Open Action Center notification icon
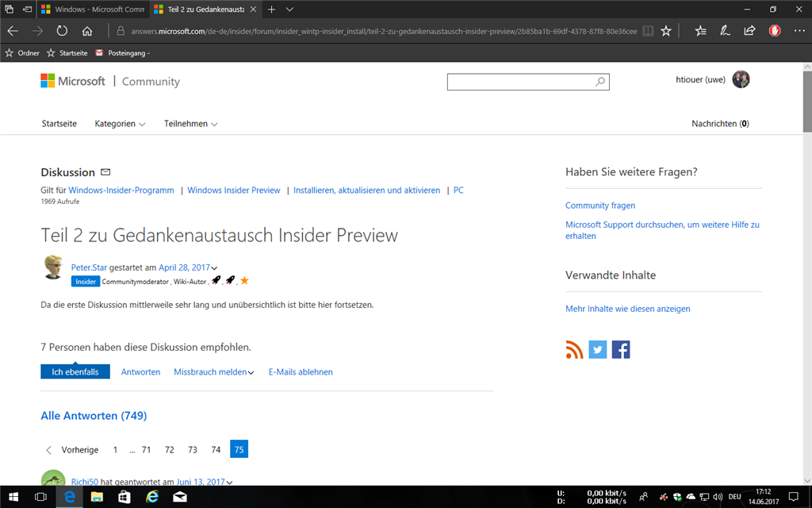 (x=793, y=497)
